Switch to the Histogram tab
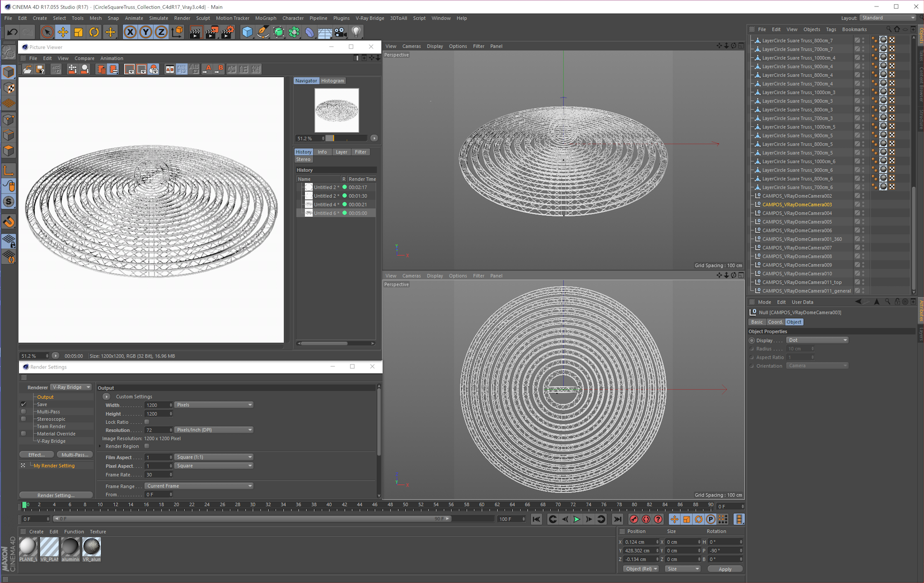 click(x=333, y=81)
